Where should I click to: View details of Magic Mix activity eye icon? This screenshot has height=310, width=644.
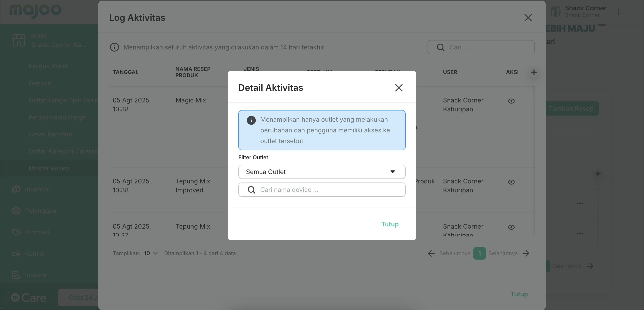point(511,101)
